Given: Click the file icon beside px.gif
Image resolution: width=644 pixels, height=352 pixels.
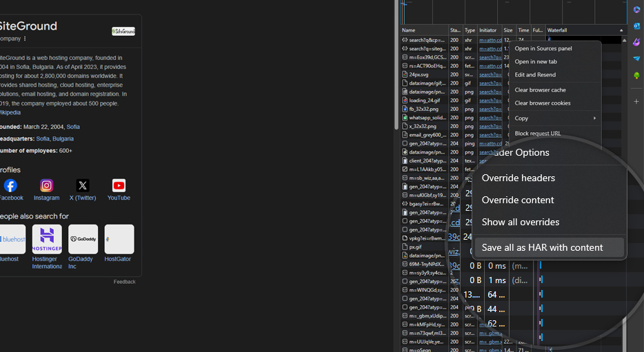Looking at the screenshot, I should tap(405, 247).
